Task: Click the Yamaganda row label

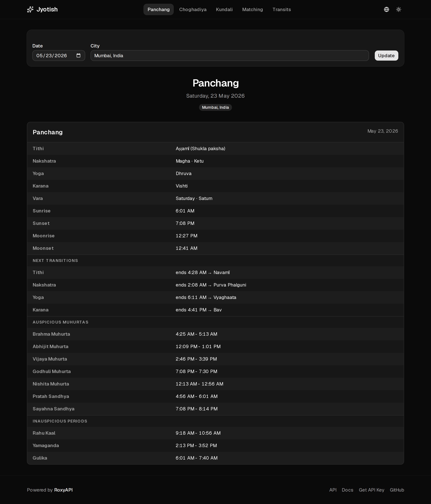Action: [x=46, y=445]
